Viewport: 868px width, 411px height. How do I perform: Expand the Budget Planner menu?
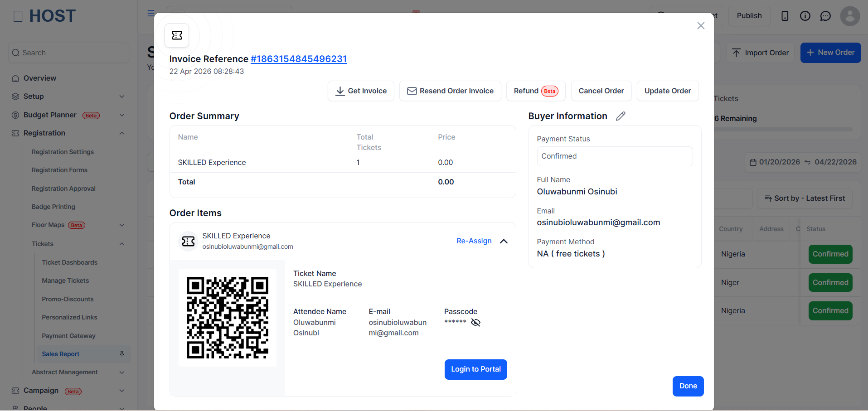[x=122, y=115]
